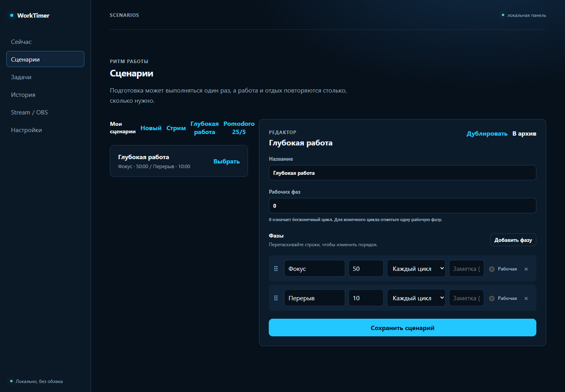Click the Новый scenario template link
565x392 pixels.
point(151,128)
